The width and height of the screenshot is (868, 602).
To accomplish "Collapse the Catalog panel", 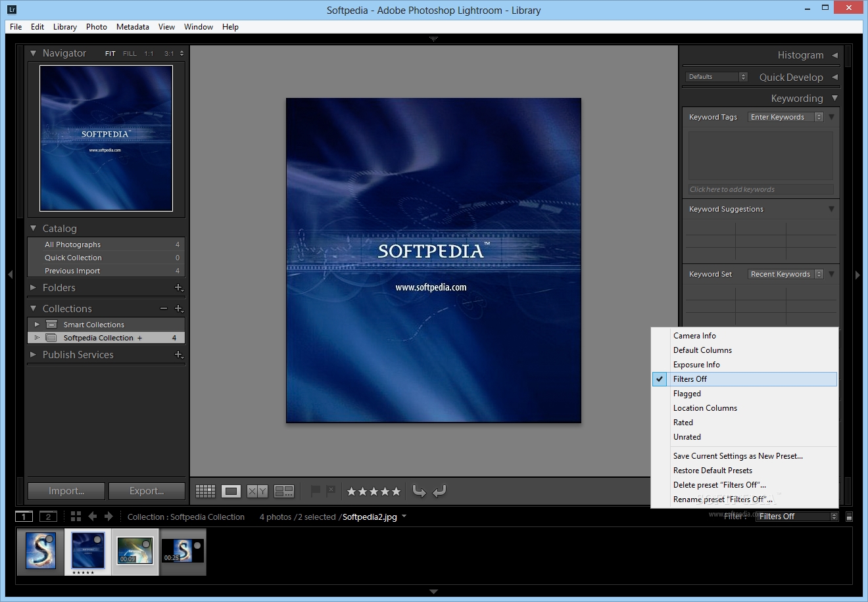I will [x=34, y=228].
